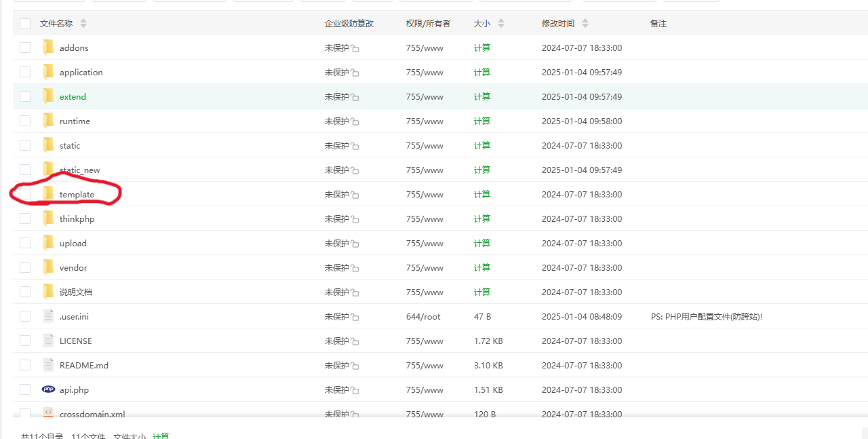Click the sort arrows next to 文件名称
The width and height of the screenshot is (868, 439).
[x=83, y=22]
